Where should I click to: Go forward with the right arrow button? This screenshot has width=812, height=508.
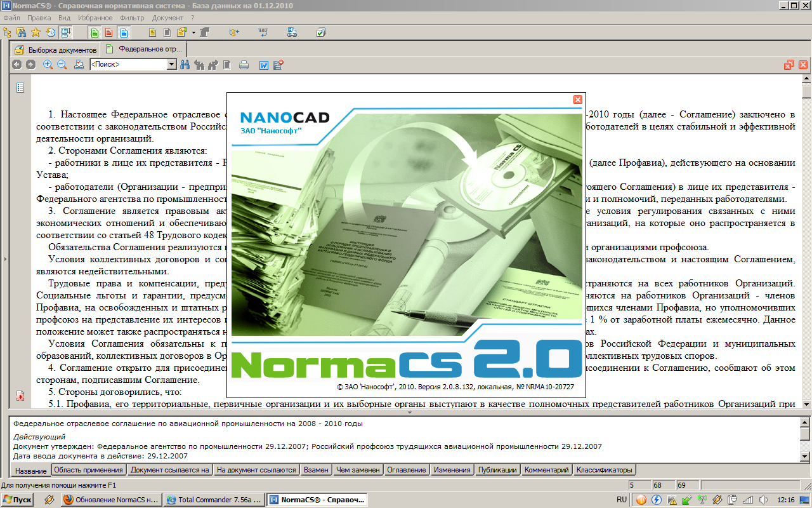pyautogui.click(x=30, y=64)
